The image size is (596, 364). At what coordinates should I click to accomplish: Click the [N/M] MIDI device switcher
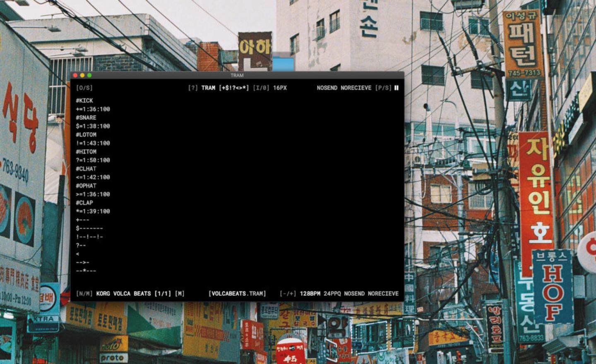(x=84, y=294)
